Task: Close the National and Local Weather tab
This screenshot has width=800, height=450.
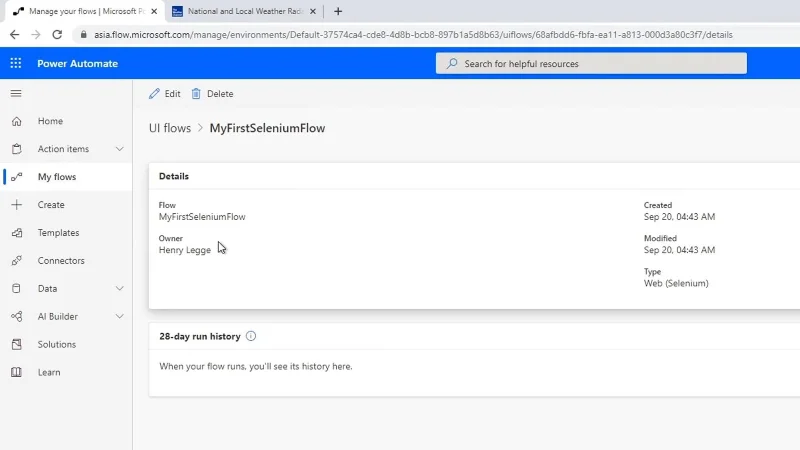Action: [x=313, y=11]
